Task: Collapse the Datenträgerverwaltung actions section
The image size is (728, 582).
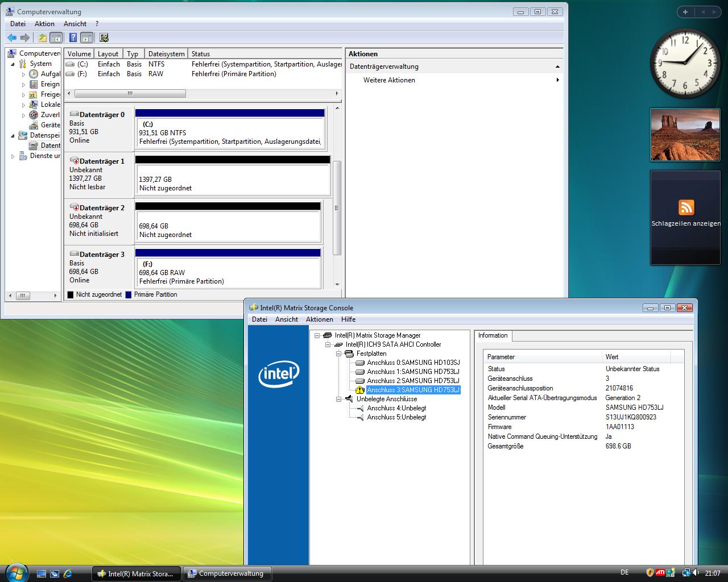Action: [x=557, y=66]
